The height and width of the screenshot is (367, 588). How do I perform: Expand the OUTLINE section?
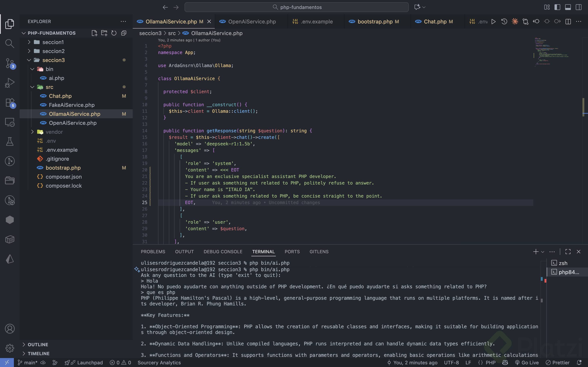coord(38,344)
